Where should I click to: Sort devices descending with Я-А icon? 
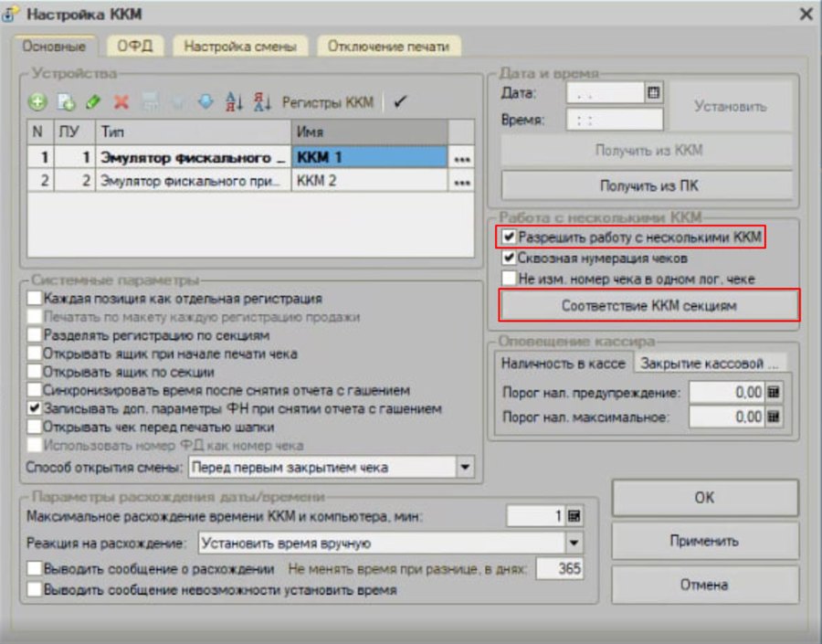(261, 101)
